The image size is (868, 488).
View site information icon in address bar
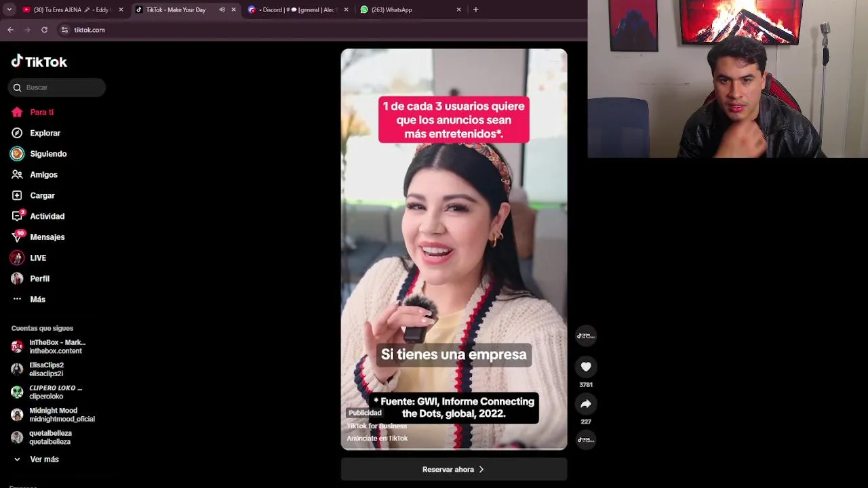[64, 30]
